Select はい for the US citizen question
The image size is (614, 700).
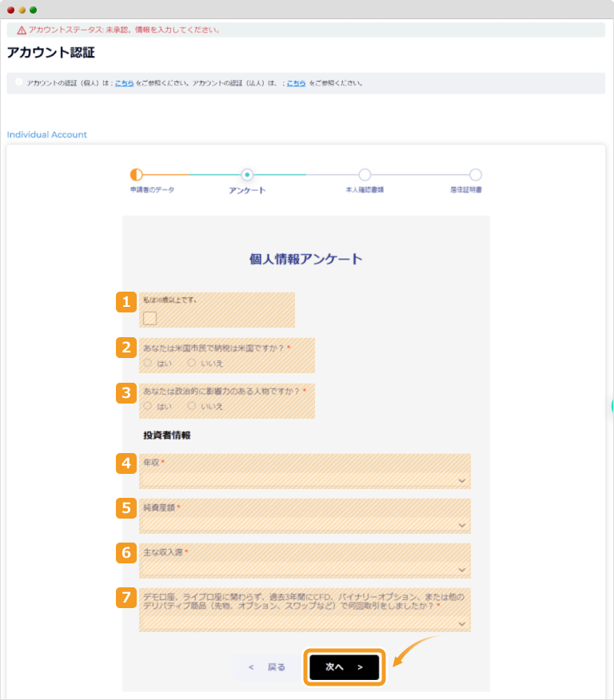(x=147, y=363)
